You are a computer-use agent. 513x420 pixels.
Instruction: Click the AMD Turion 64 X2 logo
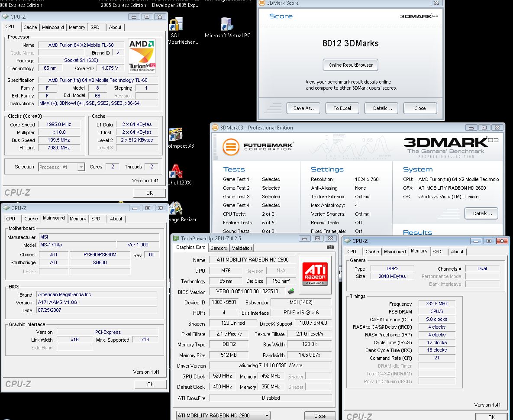[x=142, y=55]
